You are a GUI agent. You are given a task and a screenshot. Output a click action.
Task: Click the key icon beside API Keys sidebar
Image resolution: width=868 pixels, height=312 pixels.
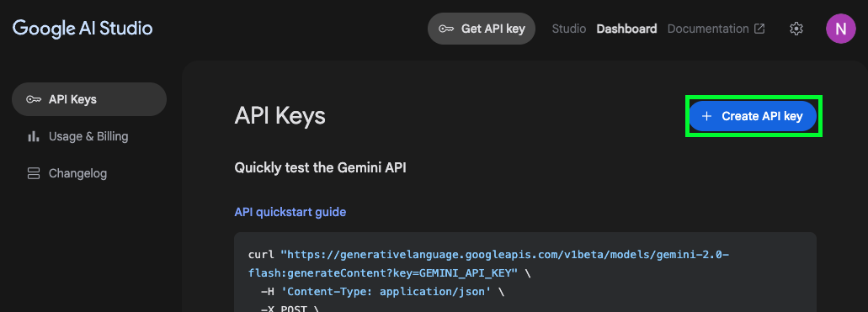pos(34,99)
